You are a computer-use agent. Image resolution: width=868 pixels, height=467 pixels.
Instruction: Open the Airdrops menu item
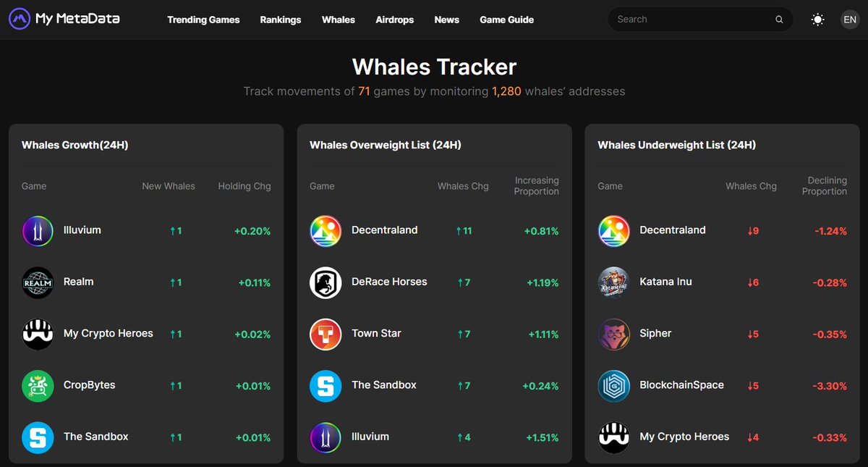coord(395,20)
